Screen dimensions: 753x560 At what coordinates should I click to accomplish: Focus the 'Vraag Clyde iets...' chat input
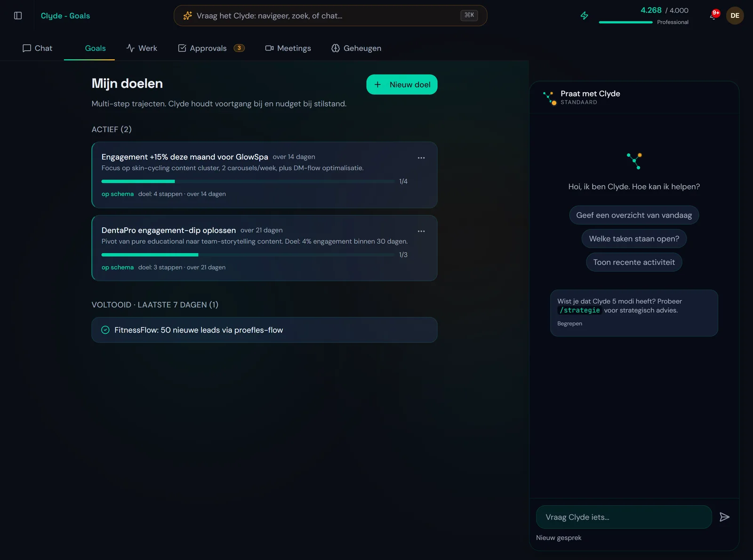(624, 517)
